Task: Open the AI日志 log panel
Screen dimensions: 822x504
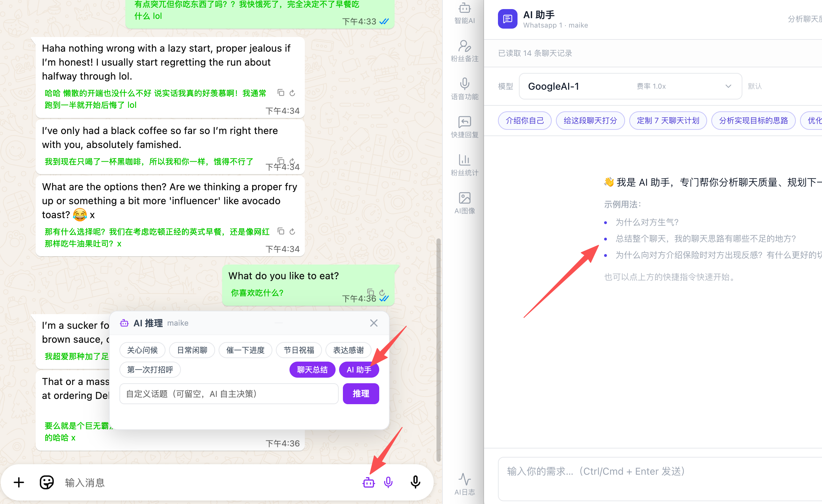Action: [464, 484]
